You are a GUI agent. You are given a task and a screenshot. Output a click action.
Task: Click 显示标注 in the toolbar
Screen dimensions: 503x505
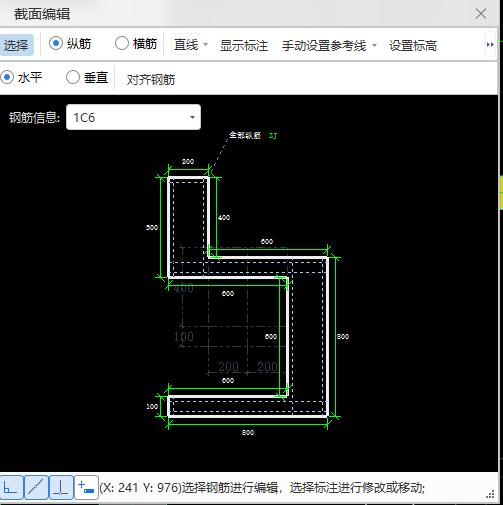[244, 46]
